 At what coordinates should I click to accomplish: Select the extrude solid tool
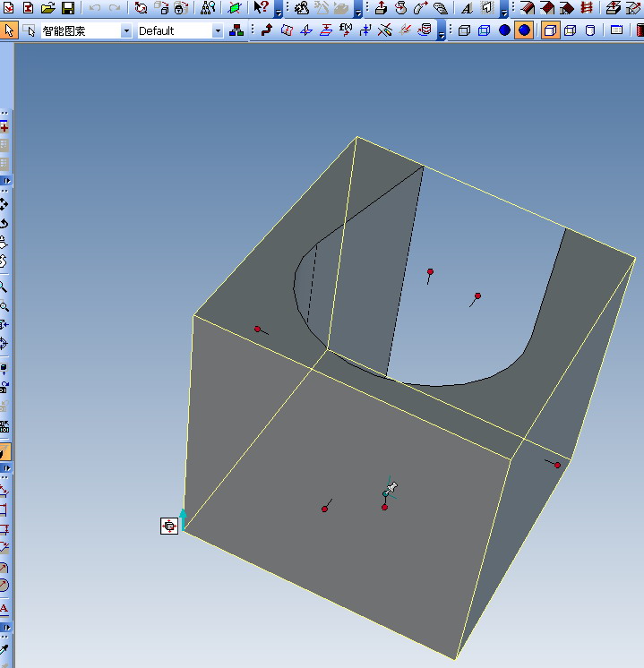(381, 7)
